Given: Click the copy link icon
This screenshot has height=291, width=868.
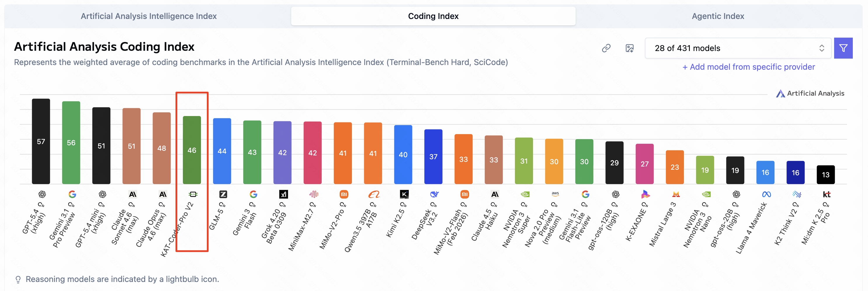Looking at the screenshot, I should [606, 48].
